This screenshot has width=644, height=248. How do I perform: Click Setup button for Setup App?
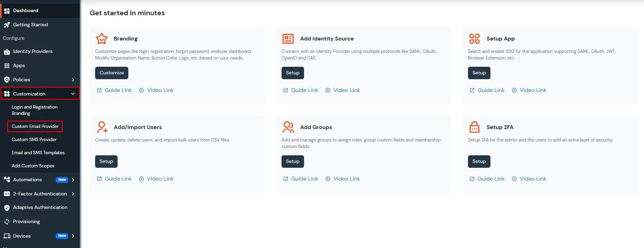(x=479, y=73)
